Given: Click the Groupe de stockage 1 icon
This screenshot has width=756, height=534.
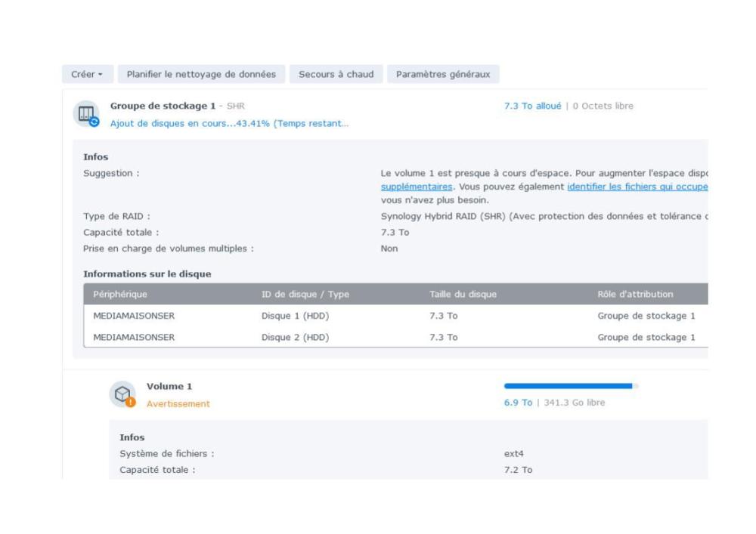Looking at the screenshot, I should pos(87,114).
